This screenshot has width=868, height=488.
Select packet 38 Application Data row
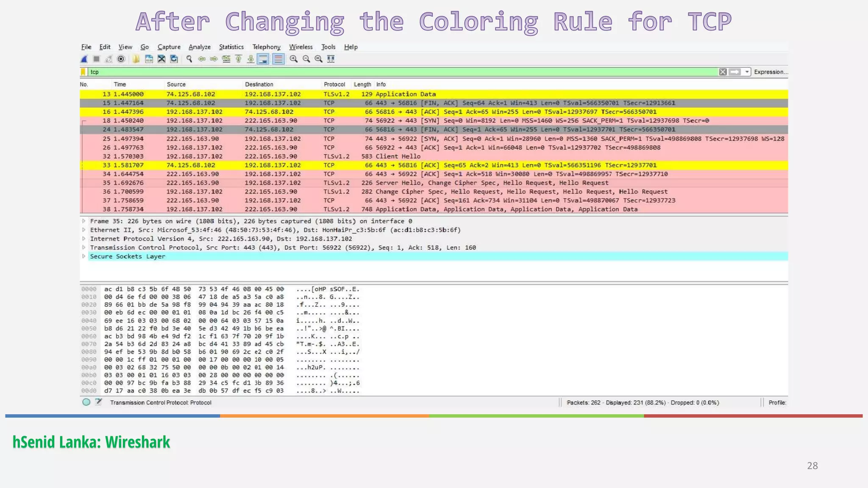click(434, 209)
